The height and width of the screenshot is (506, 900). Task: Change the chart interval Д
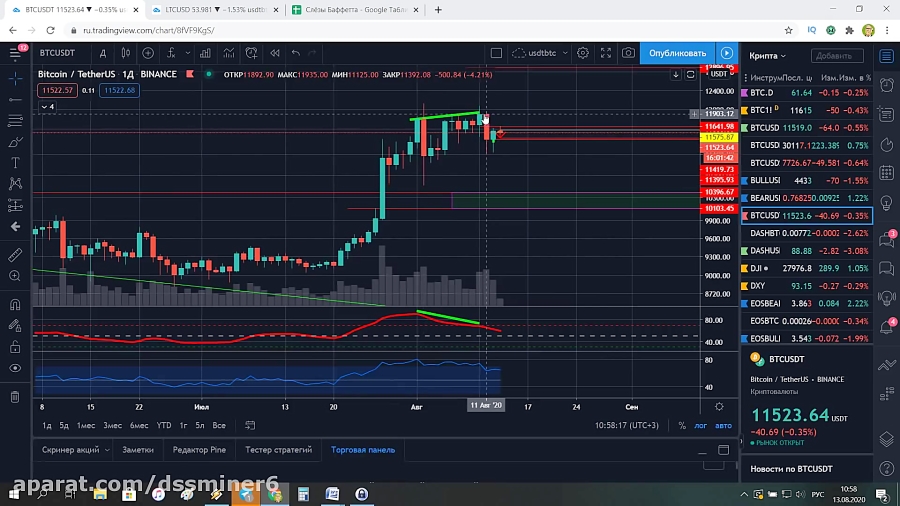[103, 53]
